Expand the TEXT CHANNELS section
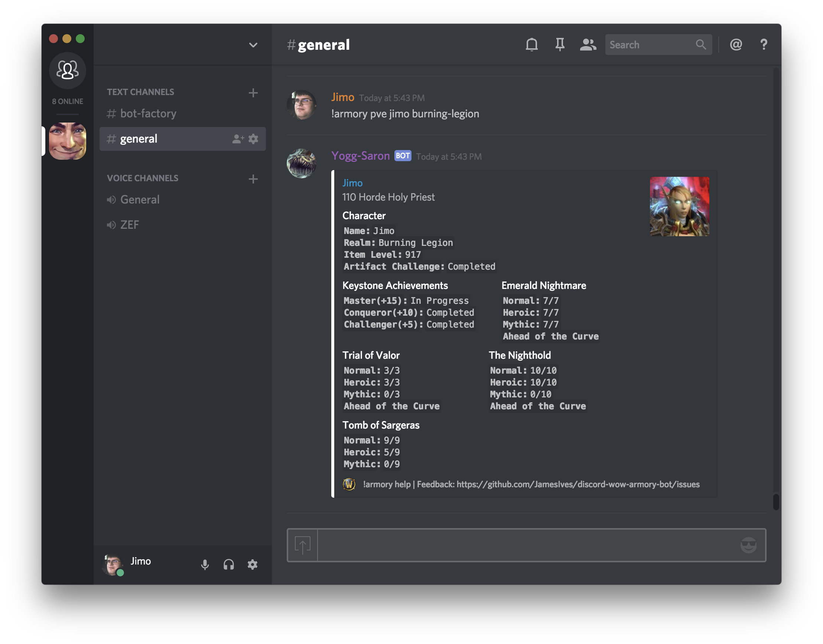 pyautogui.click(x=141, y=91)
